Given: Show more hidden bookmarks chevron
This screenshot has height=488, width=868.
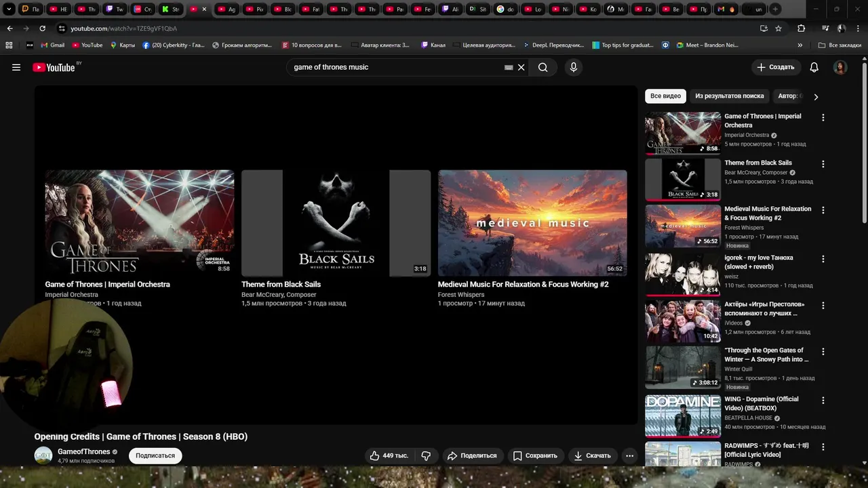Looking at the screenshot, I should click(x=800, y=45).
